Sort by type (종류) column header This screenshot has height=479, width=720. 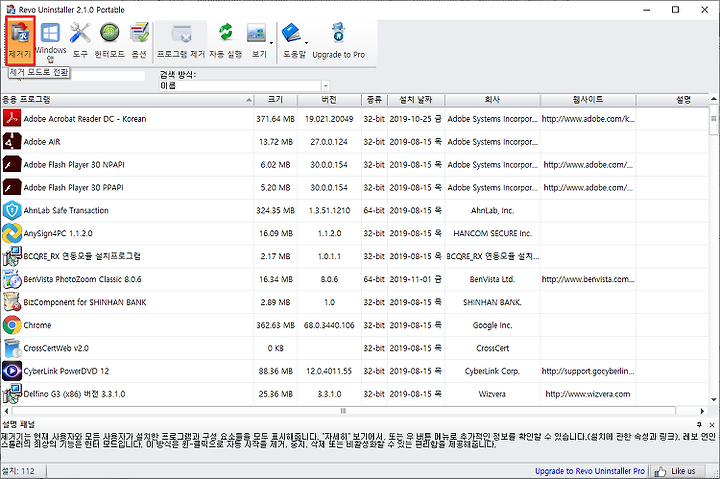pyautogui.click(x=374, y=100)
